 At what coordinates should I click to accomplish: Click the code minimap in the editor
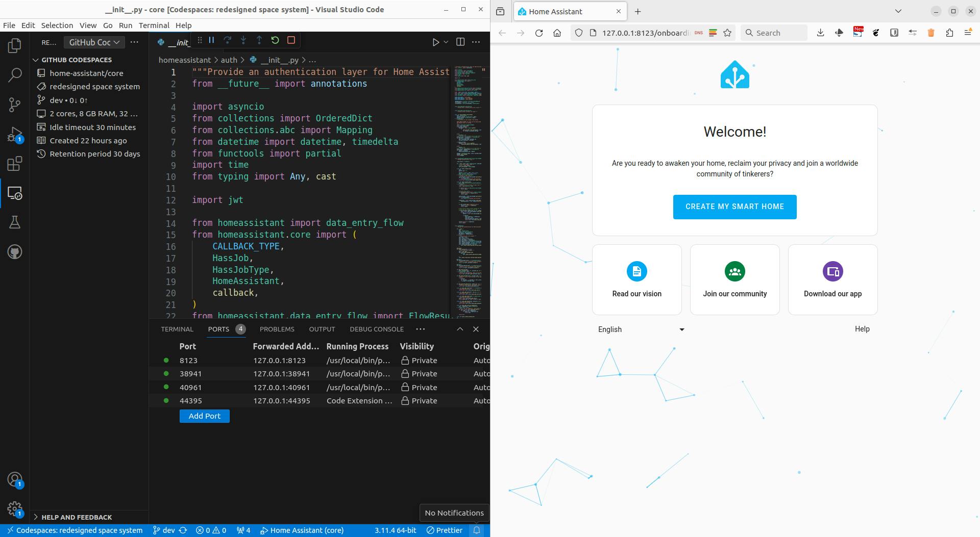tap(469, 191)
